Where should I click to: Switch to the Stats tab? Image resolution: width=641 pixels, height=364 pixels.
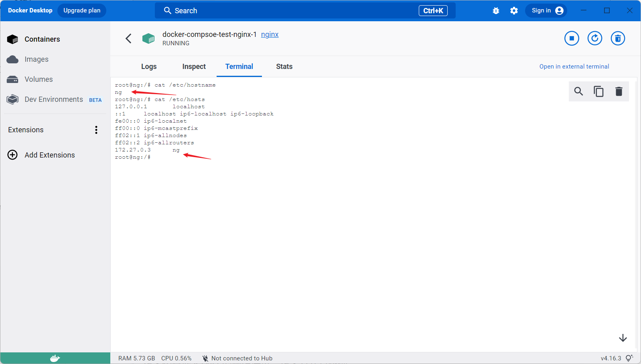tap(284, 67)
